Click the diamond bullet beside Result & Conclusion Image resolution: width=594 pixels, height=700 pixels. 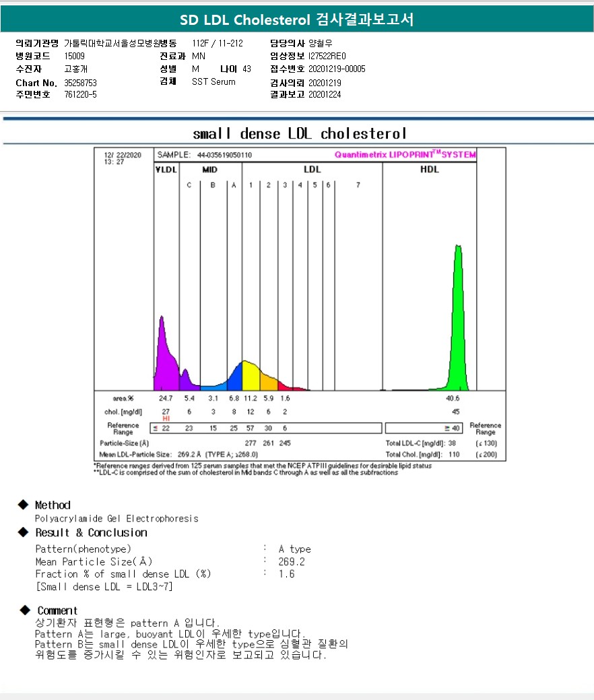point(24,532)
